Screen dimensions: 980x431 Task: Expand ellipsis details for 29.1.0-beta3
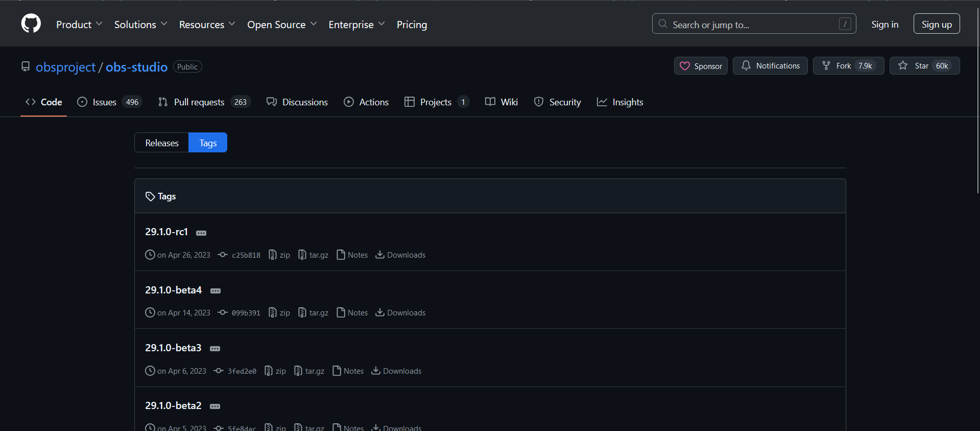click(215, 349)
